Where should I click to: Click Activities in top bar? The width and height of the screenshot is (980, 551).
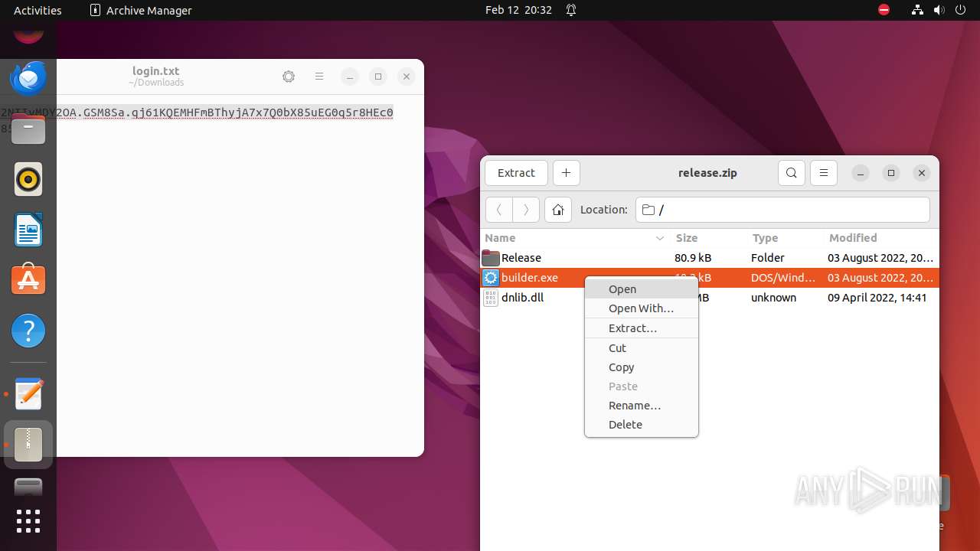click(x=38, y=10)
